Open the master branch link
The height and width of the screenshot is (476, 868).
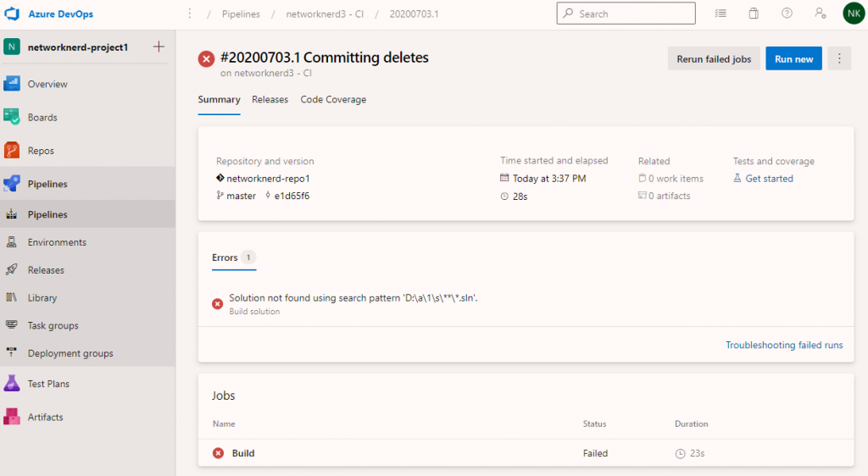click(x=241, y=196)
